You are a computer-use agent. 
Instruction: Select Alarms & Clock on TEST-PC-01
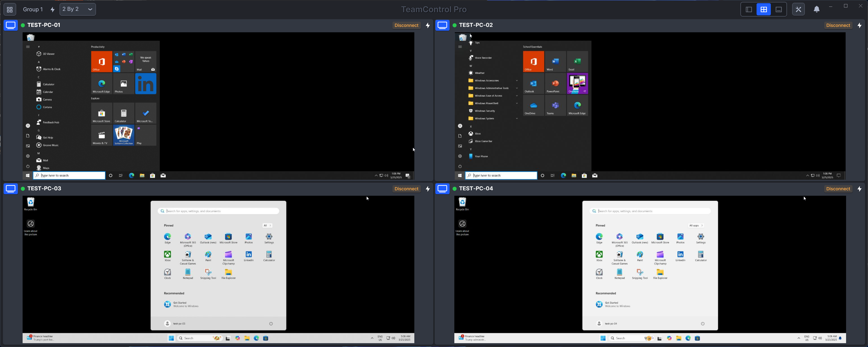[52, 69]
